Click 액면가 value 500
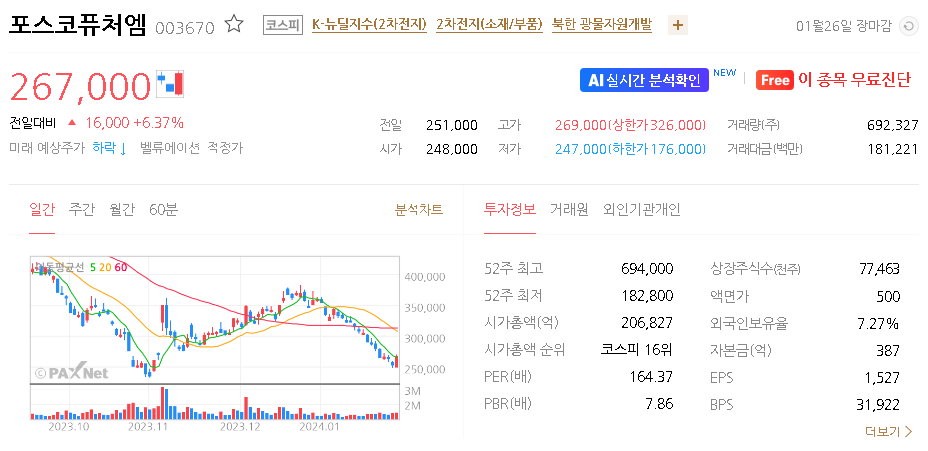This screenshot has height=451, width=928. click(888, 296)
